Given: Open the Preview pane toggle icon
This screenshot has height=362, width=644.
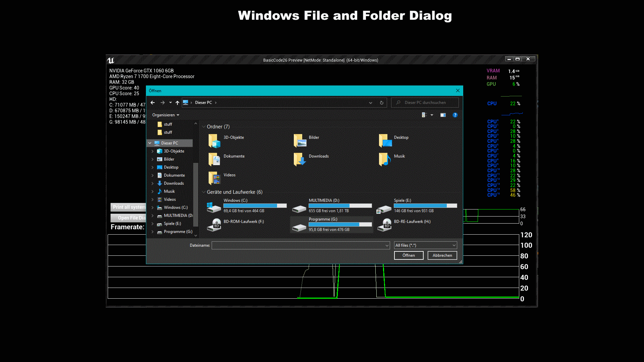Looking at the screenshot, I should pos(443,115).
